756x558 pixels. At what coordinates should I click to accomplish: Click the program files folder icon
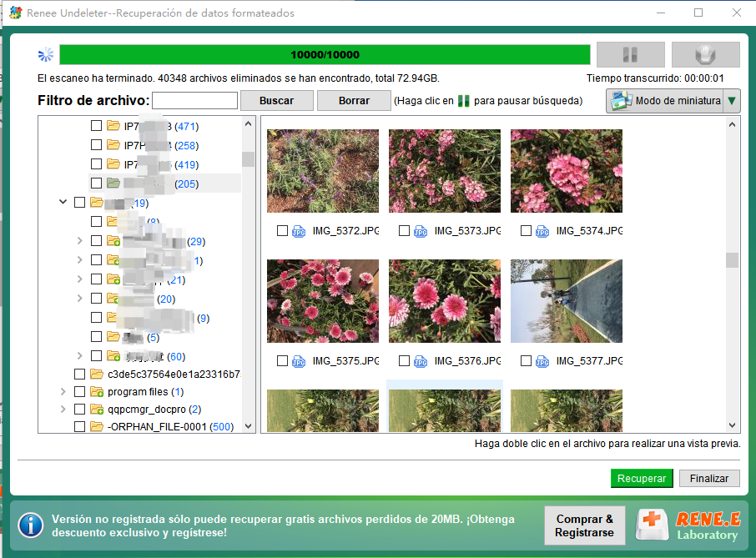point(97,392)
